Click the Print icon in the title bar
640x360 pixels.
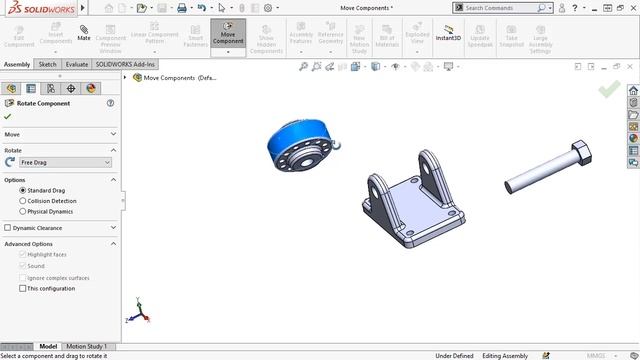coord(182,8)
